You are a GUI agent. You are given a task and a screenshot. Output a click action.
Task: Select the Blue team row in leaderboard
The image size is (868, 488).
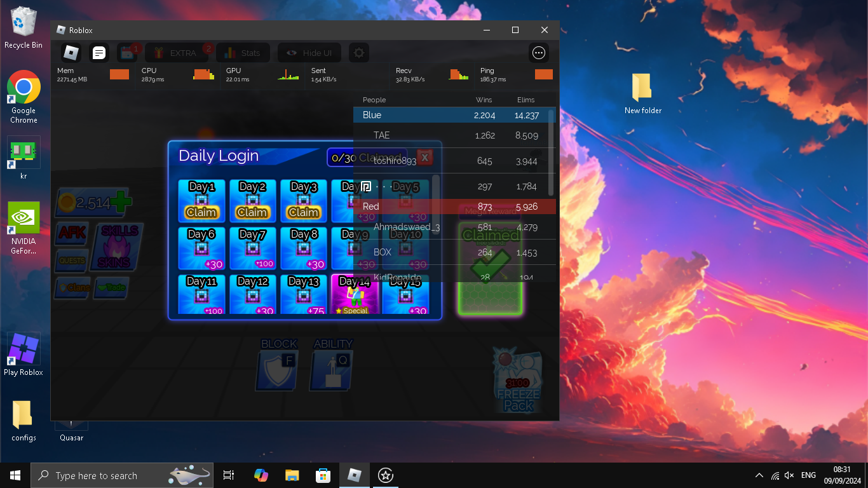454,115
